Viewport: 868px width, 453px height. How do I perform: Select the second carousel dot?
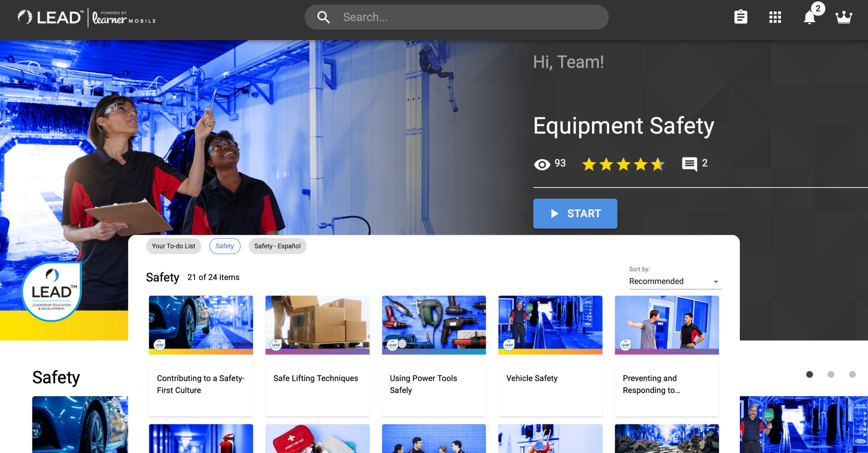point(831,374)
